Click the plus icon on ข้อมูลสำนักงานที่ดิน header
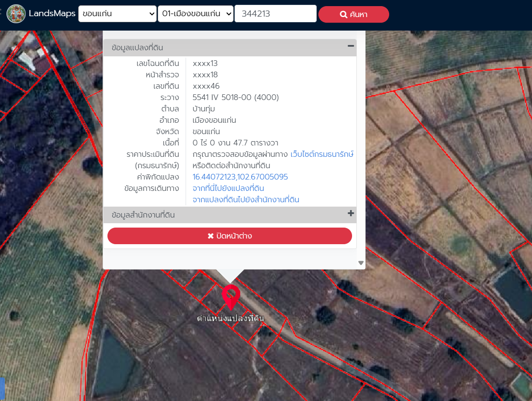 click(350, 214)
